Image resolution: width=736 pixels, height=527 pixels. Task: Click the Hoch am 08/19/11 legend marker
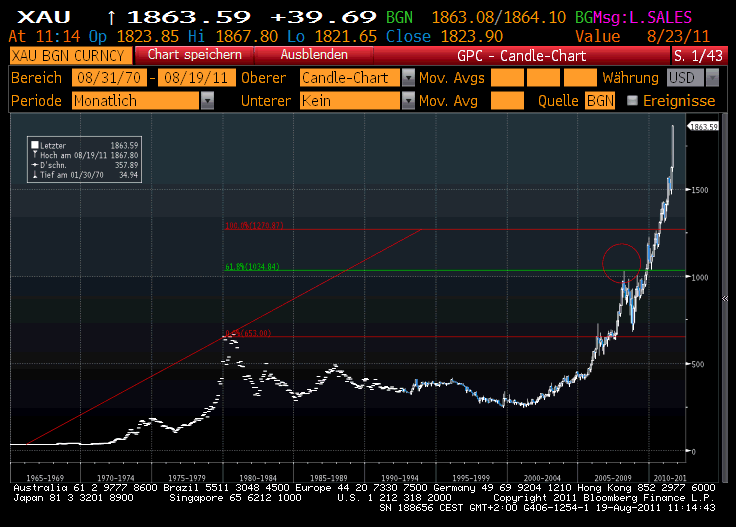[35, 155]
